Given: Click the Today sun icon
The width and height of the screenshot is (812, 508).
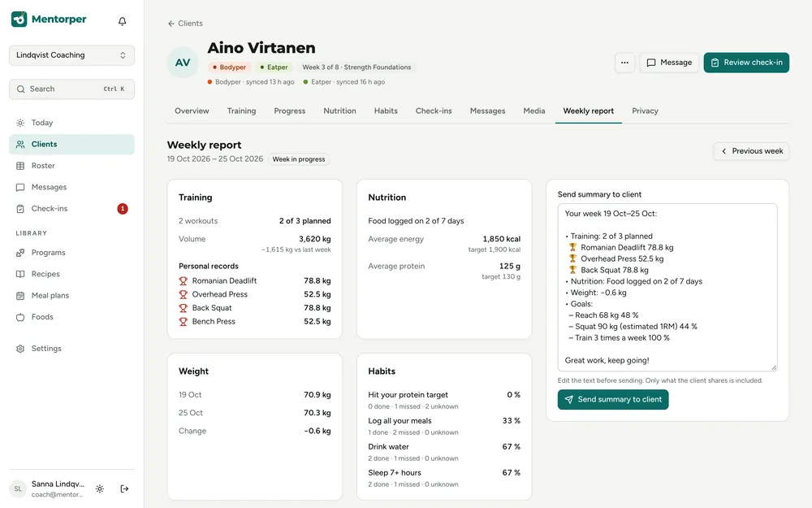Looking at the screenshot, I should [x=20, y=123].
